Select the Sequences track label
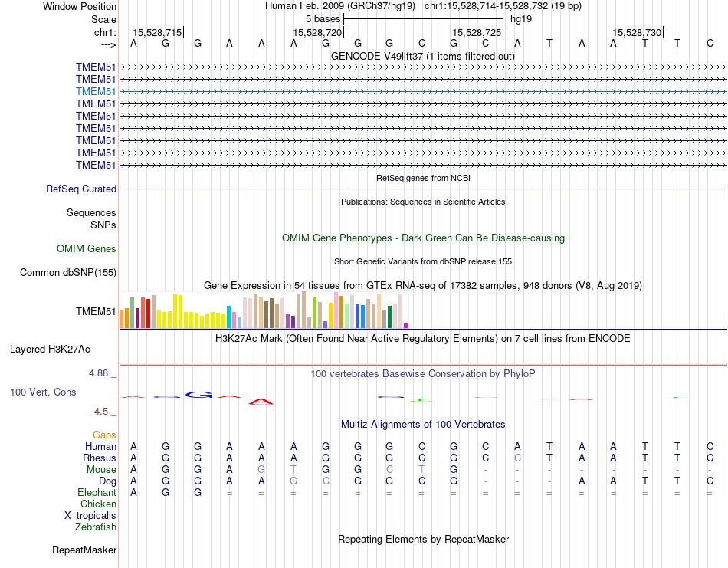This screenshot has width=728, height=568. 91,212
